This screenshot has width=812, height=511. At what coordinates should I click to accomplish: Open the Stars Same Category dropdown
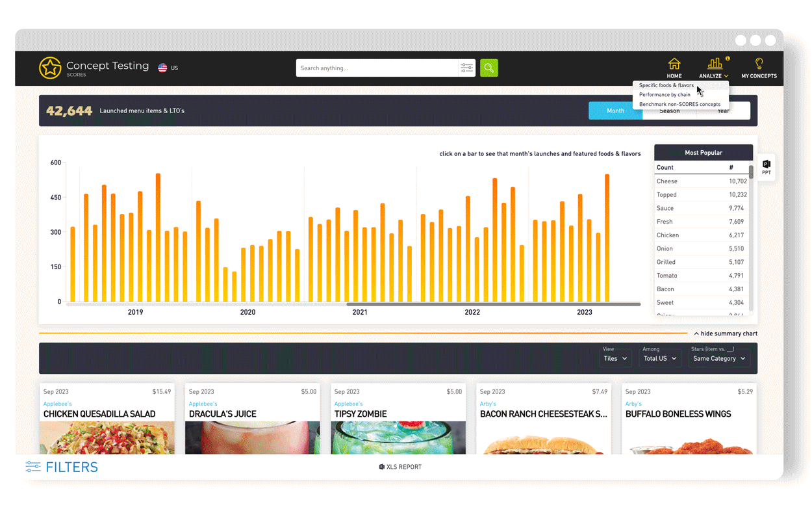click(718, 358)
